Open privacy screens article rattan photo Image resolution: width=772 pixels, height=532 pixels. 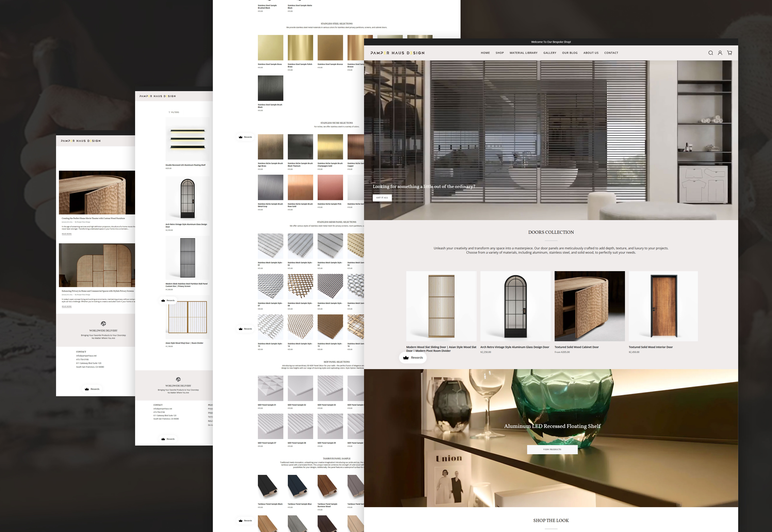(x=97, y=265)
